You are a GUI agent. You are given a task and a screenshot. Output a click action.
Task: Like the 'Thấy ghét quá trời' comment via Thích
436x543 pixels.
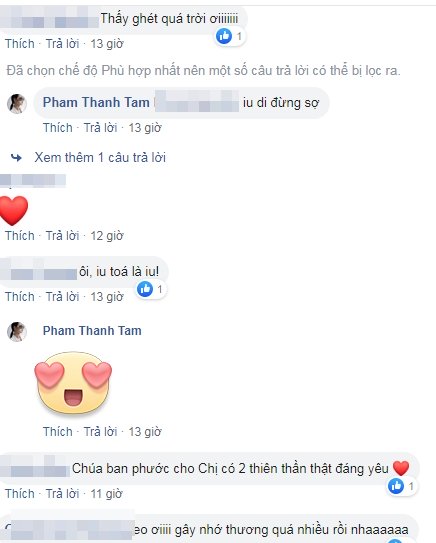[20, 44]
